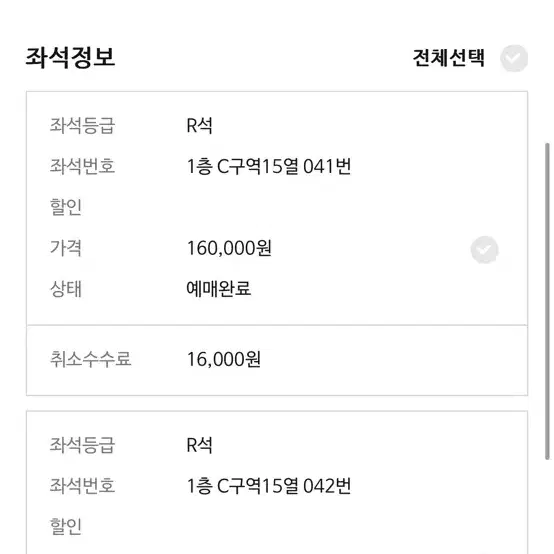The image size is (554, 554).
Task: Click the 좌석등급 label in first card
Action: click(82, 125)
